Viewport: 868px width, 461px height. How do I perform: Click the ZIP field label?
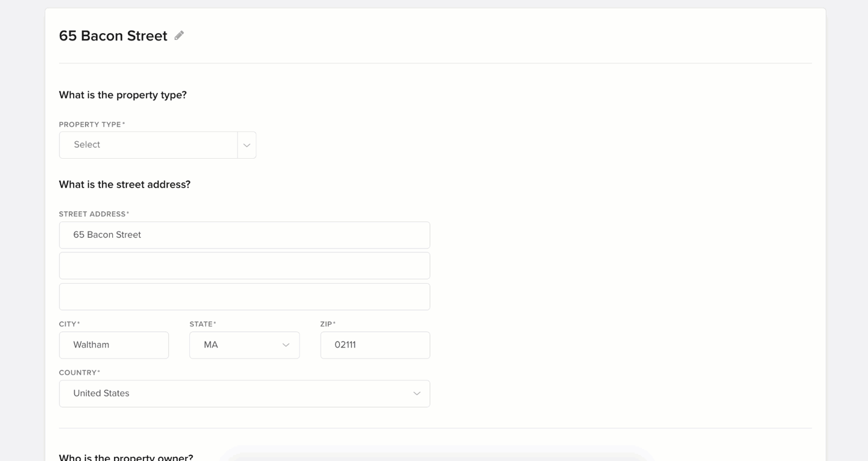tap(328, 324)
